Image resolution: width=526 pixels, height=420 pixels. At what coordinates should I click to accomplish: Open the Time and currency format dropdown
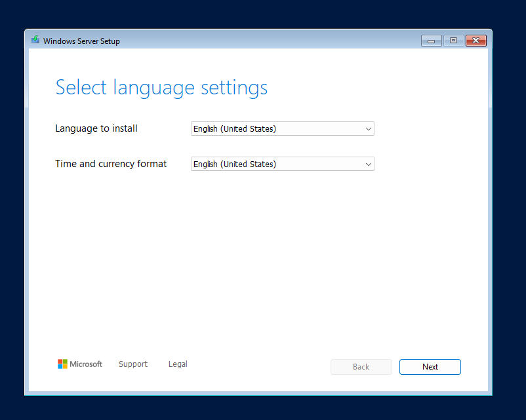point(283,164)
